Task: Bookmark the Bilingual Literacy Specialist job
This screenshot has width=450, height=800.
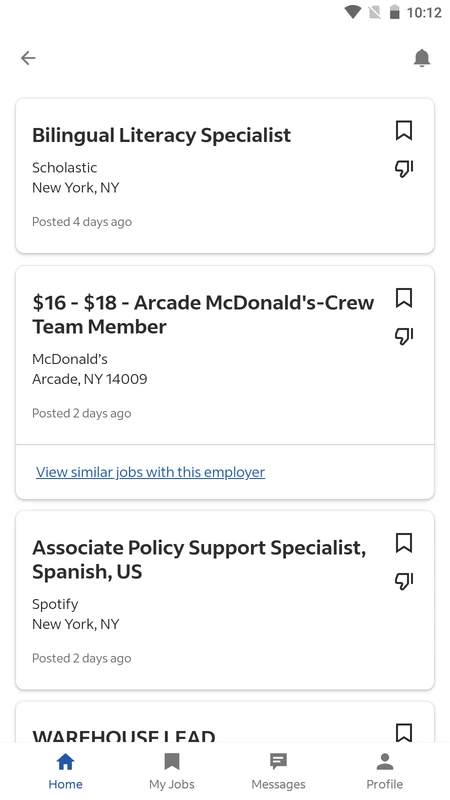Action: (404, 131)
